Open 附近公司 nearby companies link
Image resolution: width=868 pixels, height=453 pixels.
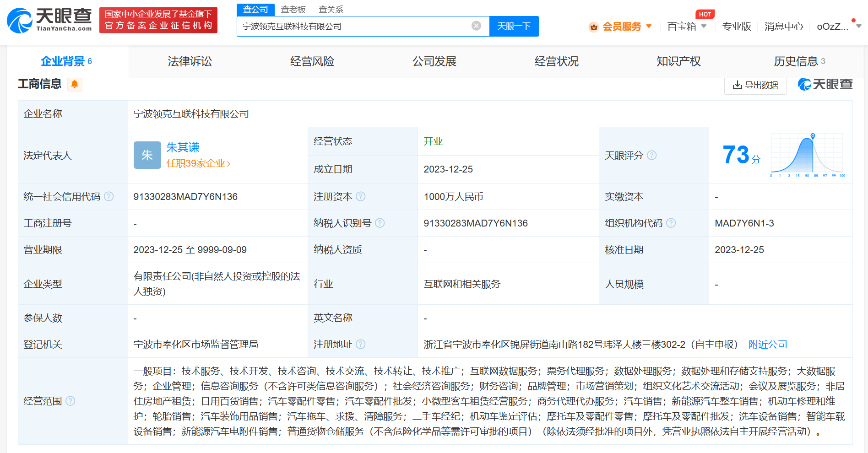coord(768,345)
